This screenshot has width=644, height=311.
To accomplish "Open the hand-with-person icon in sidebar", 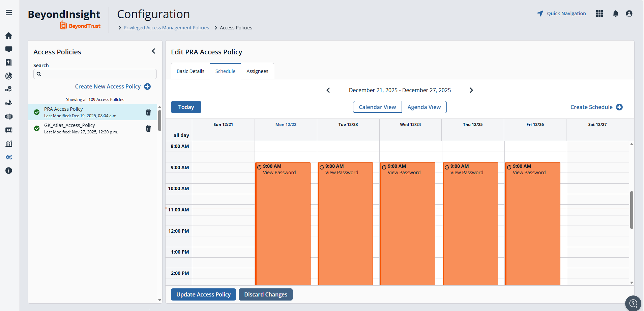I will tap(9, 103).
